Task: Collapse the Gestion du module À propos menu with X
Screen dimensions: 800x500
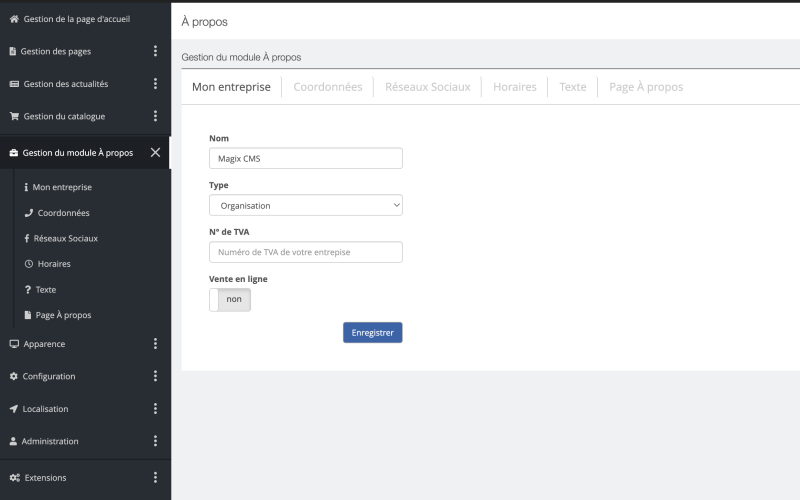Action: (x=156, y=153)
